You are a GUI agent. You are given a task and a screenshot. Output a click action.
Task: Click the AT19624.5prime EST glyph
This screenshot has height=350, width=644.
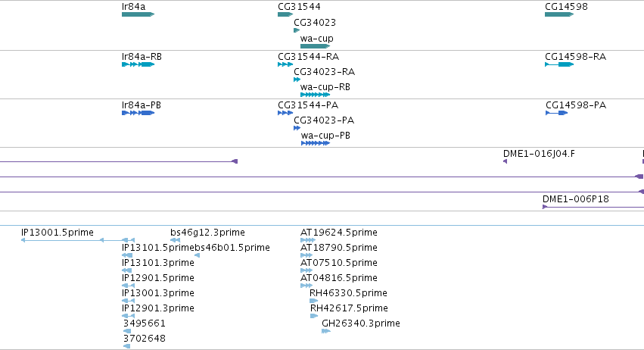308,240
